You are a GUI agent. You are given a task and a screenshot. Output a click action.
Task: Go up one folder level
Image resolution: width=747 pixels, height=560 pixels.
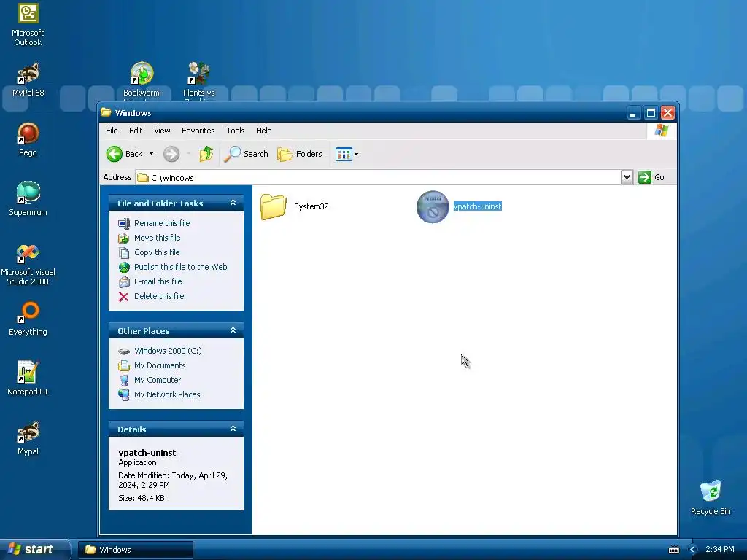pyautogui.click(x=206, y=154)
